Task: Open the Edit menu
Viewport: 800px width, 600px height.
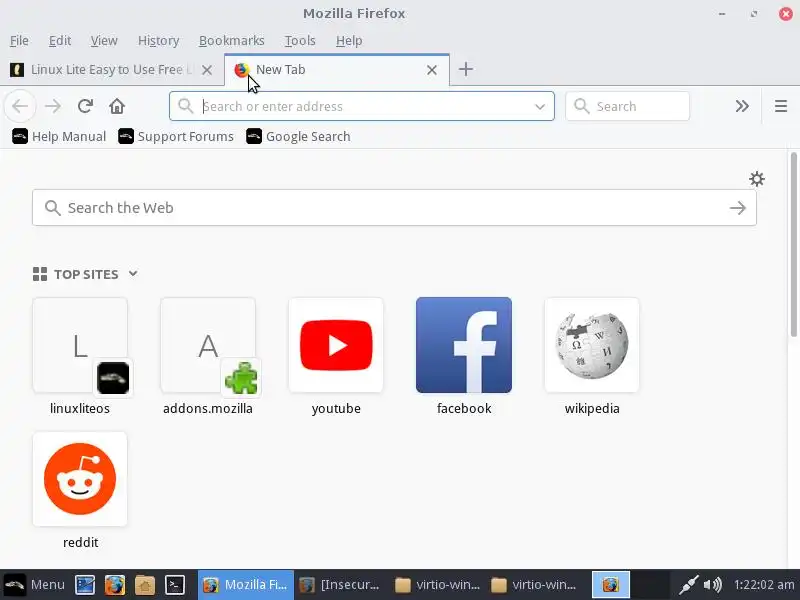Action: click(60, 40)
